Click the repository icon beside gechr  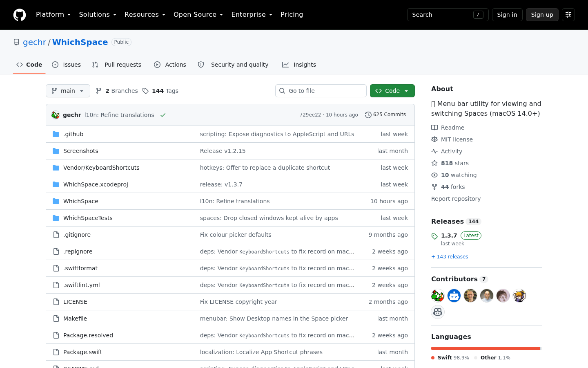[x=16, y=42]
